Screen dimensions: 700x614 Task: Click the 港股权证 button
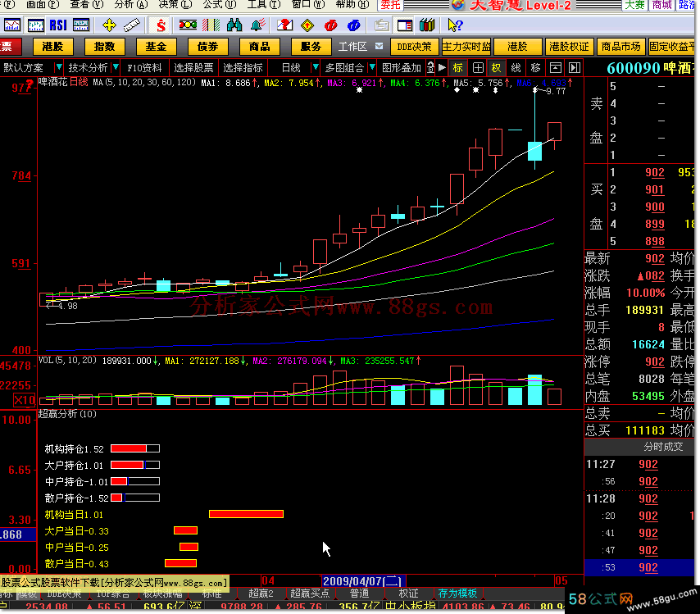(569, 47)
